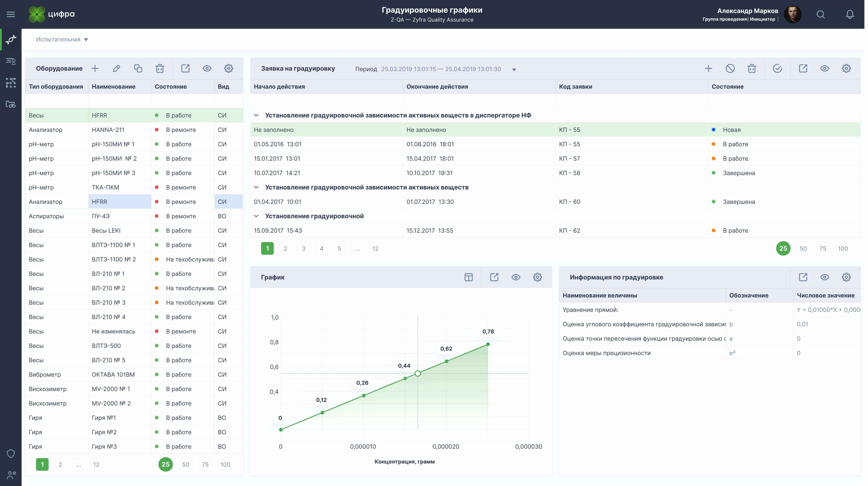868x486 pixels.
Task: Show 75 requests per page
Action: (x=823, y=249)
